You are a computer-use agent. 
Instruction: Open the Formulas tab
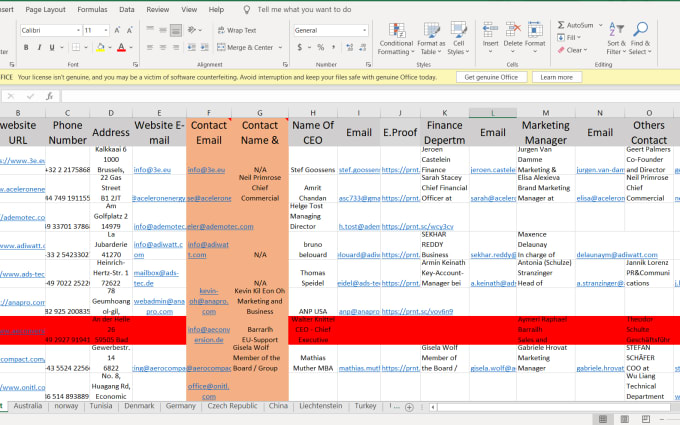click(x=92, y=9)
